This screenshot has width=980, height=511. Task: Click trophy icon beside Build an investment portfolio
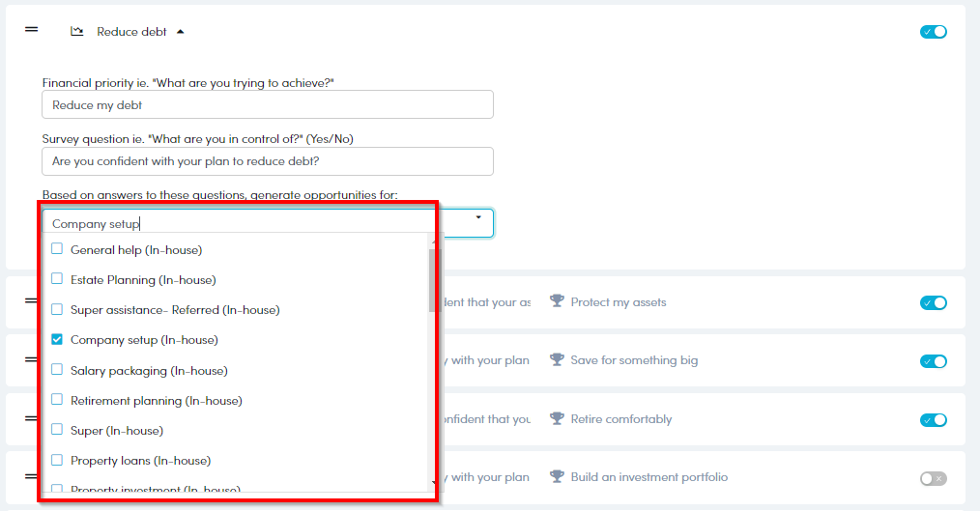[557, 477]
